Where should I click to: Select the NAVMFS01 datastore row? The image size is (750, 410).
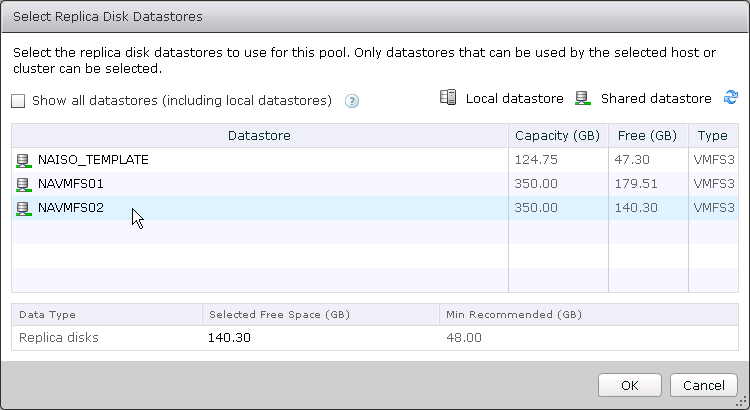(x=375, y=184)
